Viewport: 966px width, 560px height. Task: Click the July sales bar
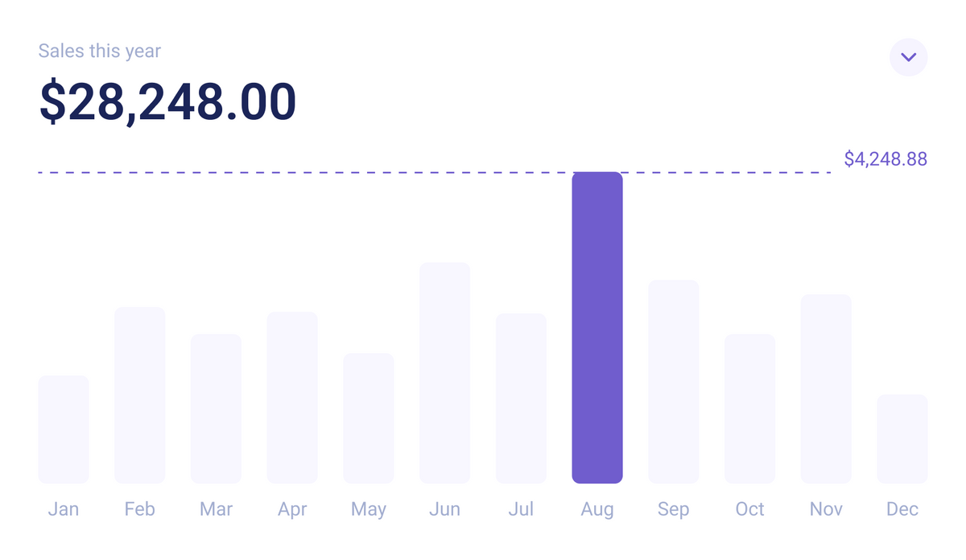pyautogui.click(x=521, y=398)
